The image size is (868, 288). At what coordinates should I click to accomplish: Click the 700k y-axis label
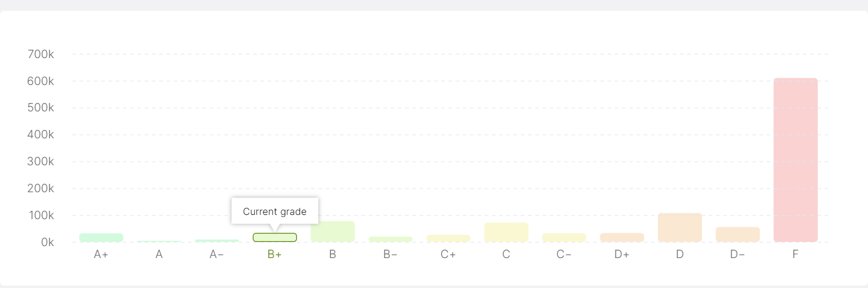41,54
